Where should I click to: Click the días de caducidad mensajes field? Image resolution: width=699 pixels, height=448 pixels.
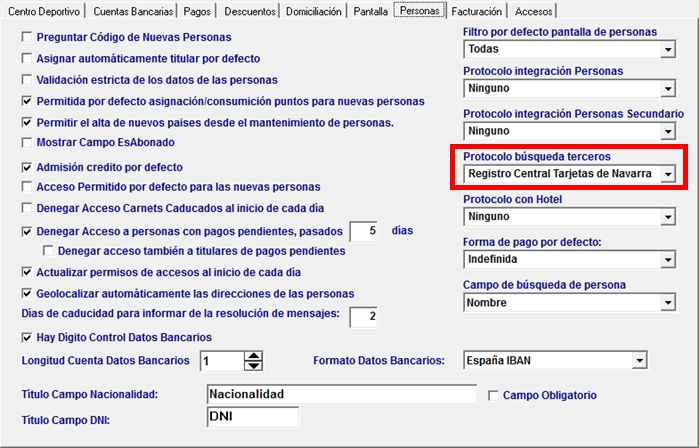[x=364, y=316]
